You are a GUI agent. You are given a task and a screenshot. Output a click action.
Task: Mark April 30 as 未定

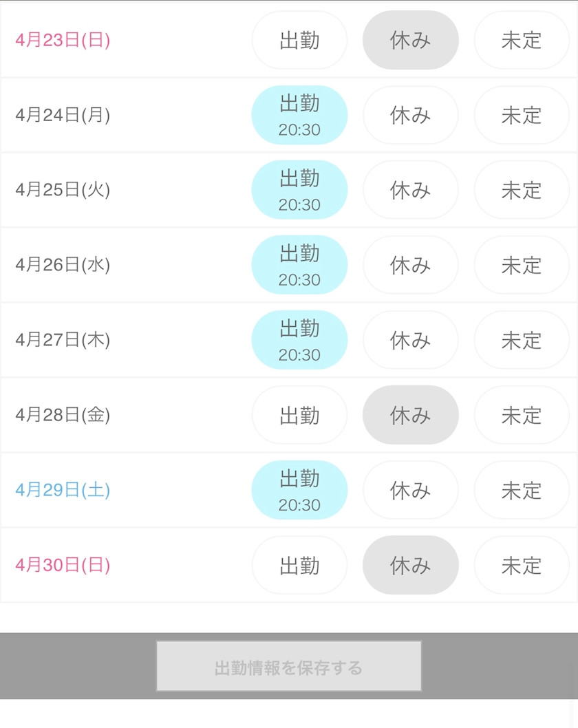tap(522, 566)
